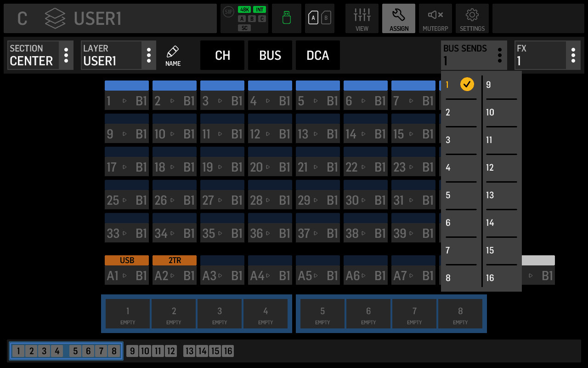Choose bus send 9 in list
Screen dimensions: 588x368
pos(502,85)
